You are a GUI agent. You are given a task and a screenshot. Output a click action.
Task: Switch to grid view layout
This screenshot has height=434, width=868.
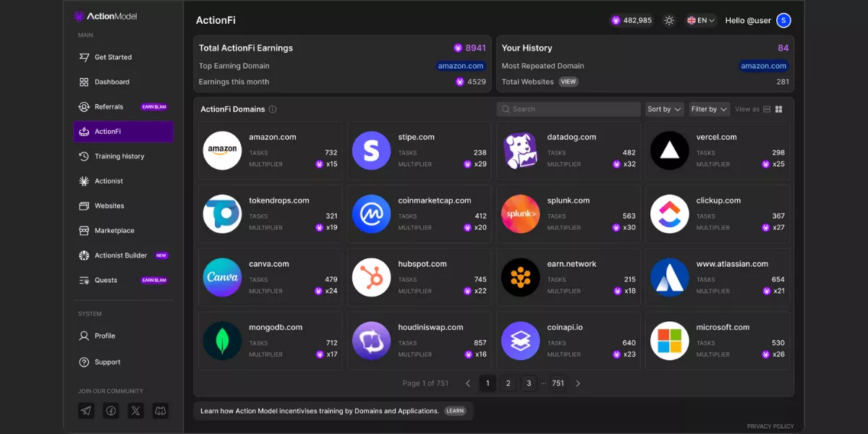779,109
